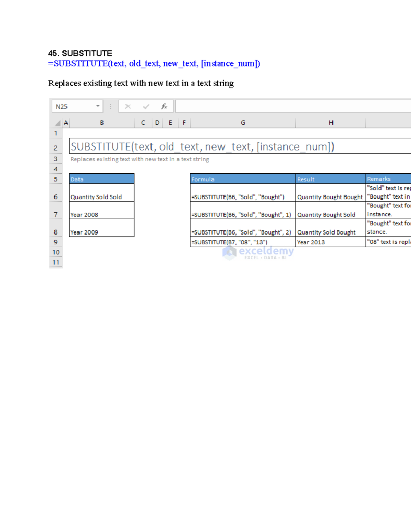This screenshot has width=411, height=532.
Task: Click the 'Remarks' header cell
Action: click(x=388, y=179)
